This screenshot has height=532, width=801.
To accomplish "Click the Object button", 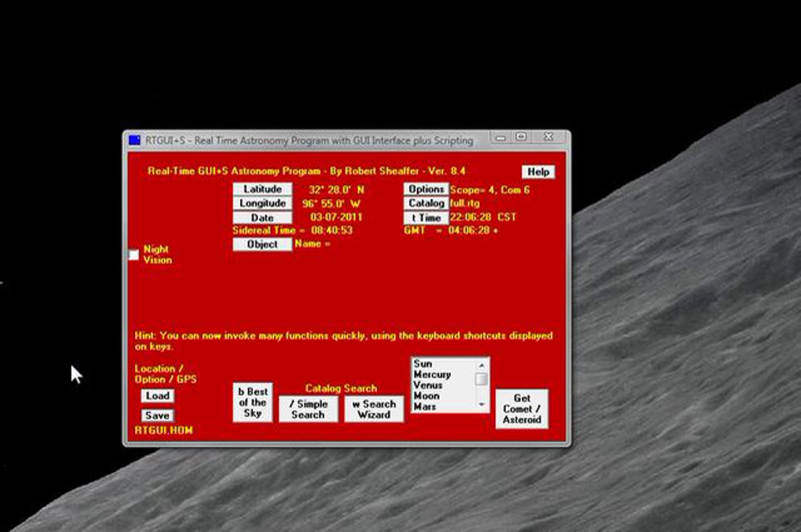I will [262, 244].
